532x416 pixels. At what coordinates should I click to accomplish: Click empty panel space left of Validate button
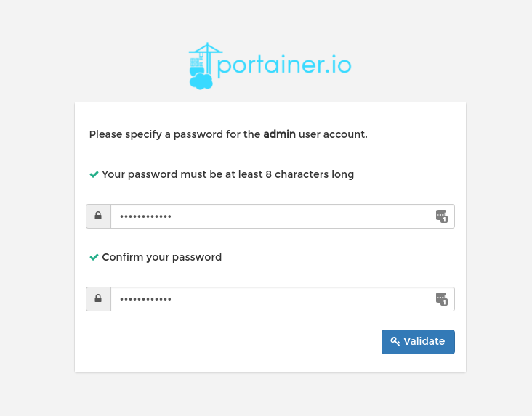click(x=233, y=342)
